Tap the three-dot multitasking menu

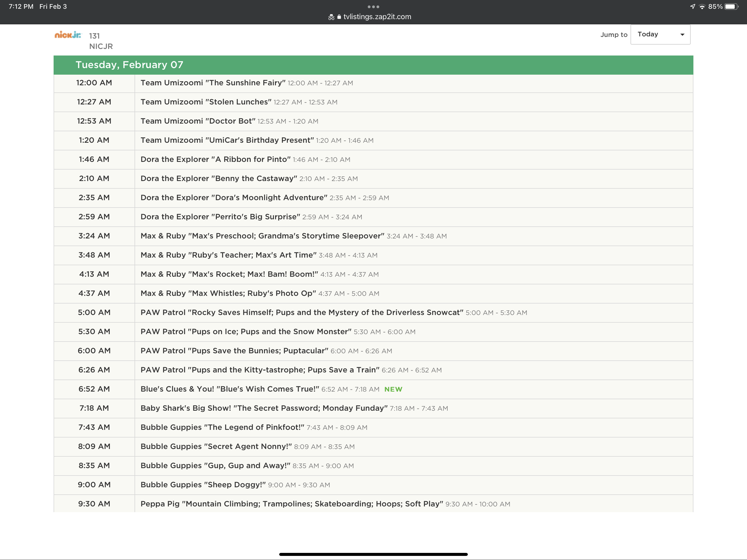click(x=373, y=7)
